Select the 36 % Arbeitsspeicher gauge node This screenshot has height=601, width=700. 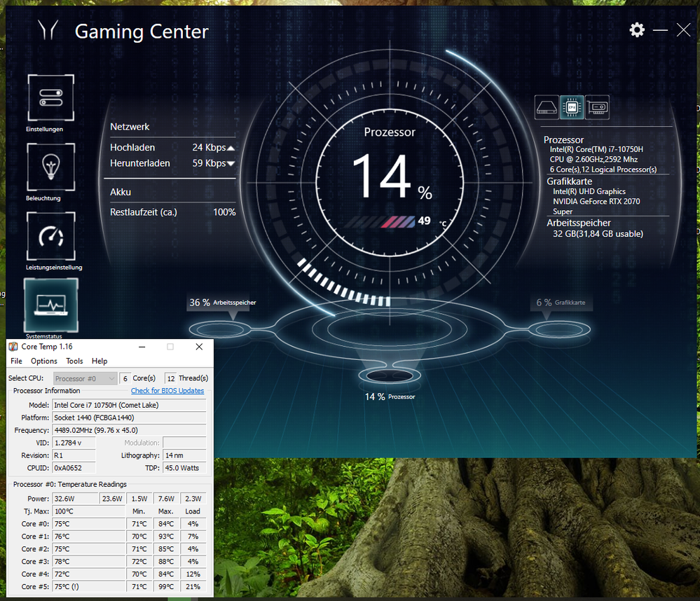pyautogui.click(x=214, y=329)
